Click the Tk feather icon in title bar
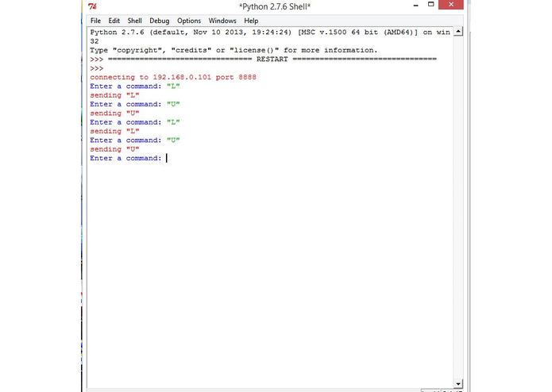 pyautogui.click(x=92, y=6)
